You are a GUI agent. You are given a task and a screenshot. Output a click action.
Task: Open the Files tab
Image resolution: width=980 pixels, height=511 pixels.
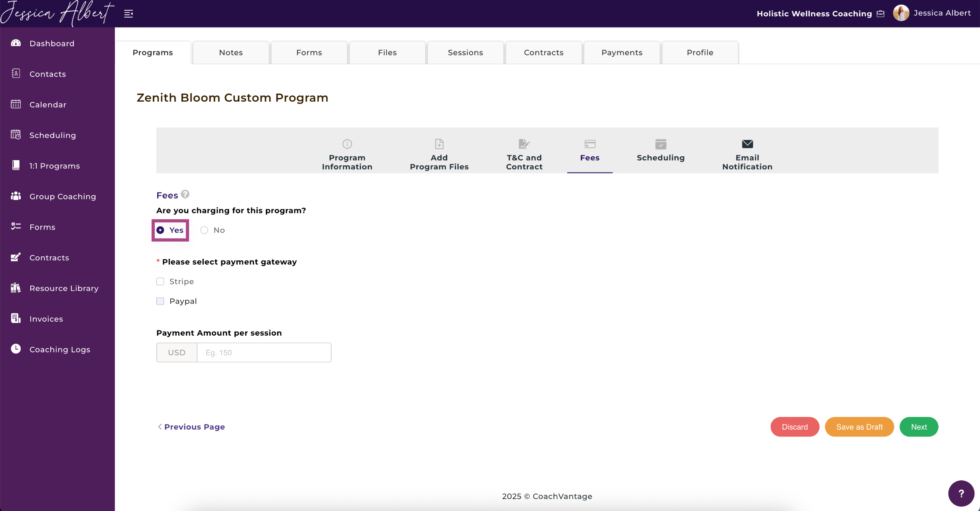point(387,53)
